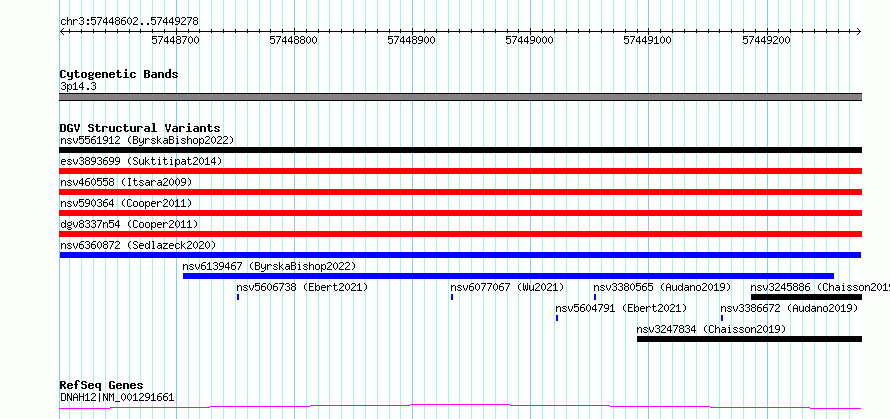This screenshot has height=419, width=890.
Task: Click ruler position 57448700
Action: click(x=176, y=41)
